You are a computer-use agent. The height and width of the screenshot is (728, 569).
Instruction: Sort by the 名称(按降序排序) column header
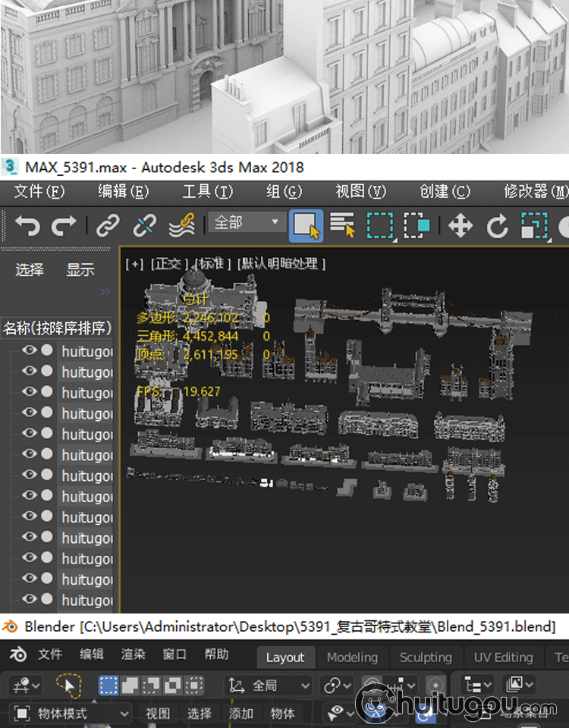(x=57, y=328)
